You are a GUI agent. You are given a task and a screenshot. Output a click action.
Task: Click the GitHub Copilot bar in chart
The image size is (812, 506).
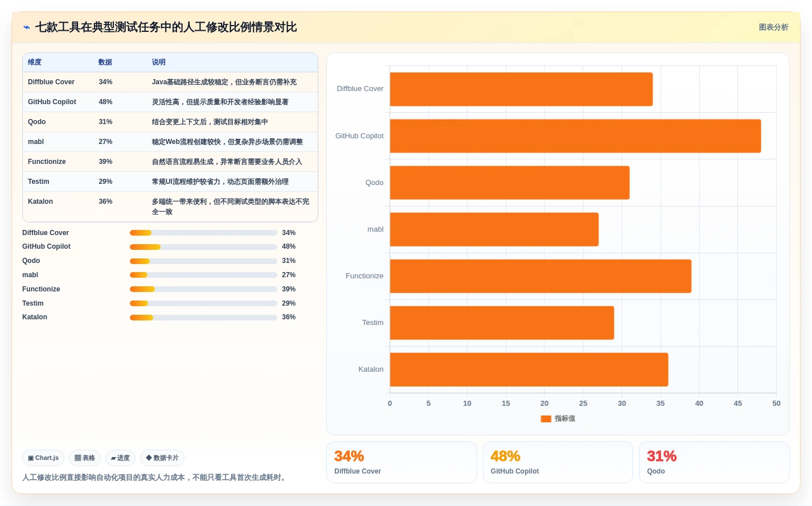tap(575, 136)
